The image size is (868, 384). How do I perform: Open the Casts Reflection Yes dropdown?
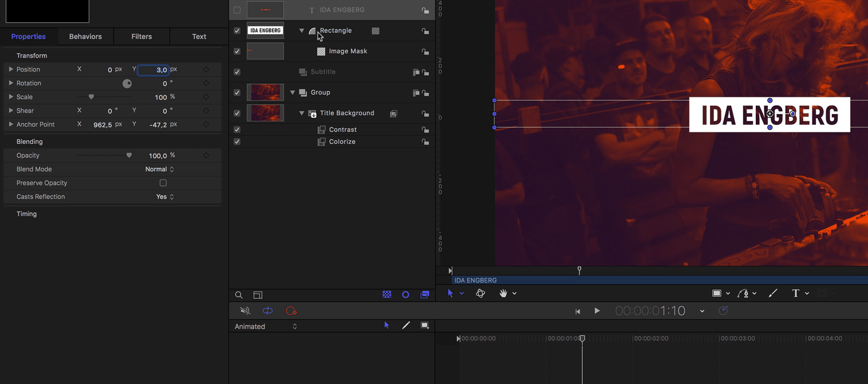point(165,197)
